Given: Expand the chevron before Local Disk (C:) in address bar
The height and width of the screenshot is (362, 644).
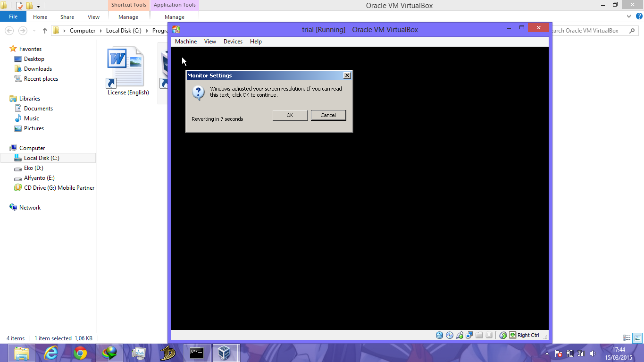Looking at the screenshot, I should click(x=101, y=31).
